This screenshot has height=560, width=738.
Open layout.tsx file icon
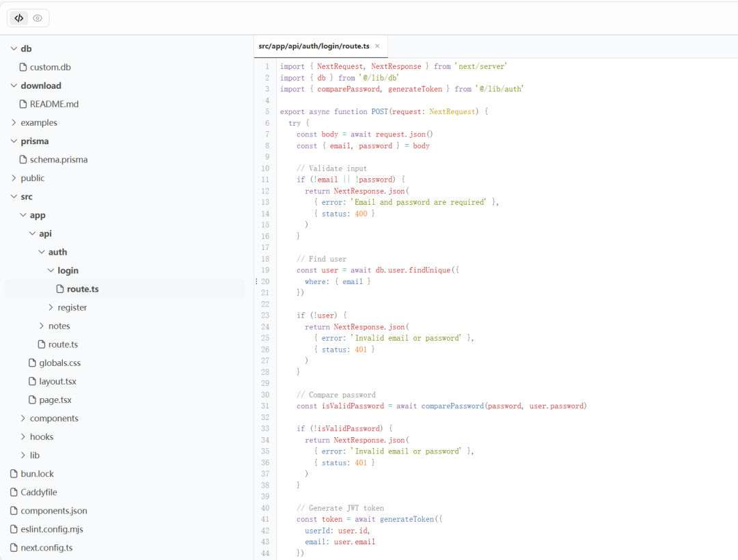click(x=32, y=382)
